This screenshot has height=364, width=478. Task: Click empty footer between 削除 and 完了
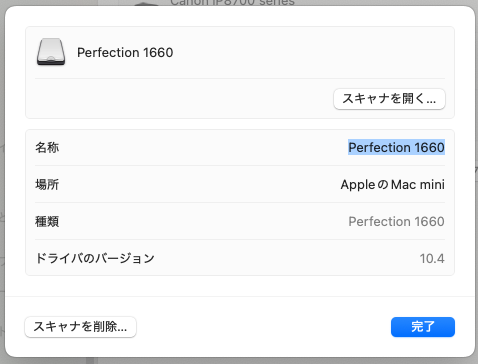263,327
